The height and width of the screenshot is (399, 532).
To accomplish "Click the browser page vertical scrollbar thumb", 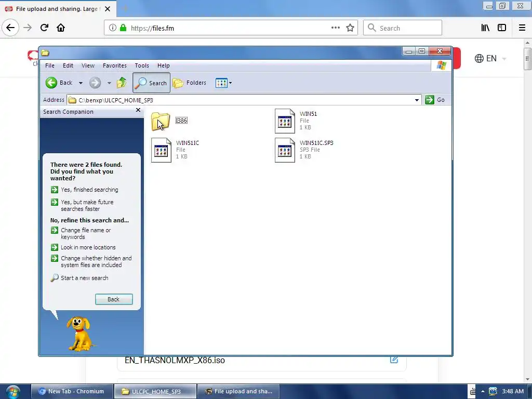I will tap(527, 59).
